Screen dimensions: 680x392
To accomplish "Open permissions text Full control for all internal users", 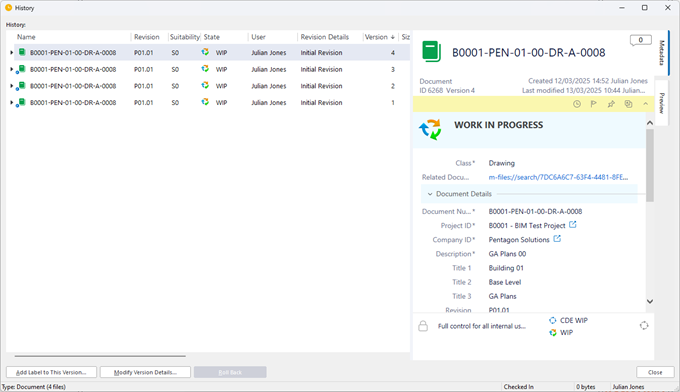I will (481, 326).
